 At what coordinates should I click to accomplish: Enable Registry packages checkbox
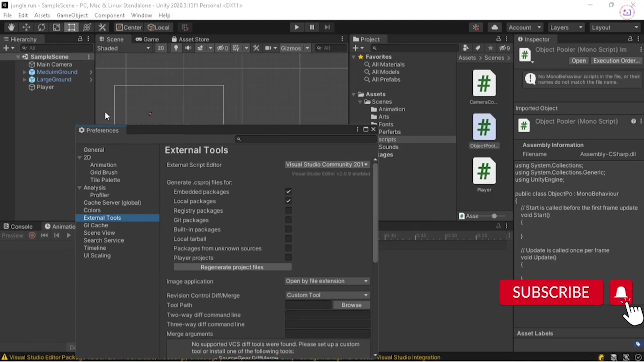(x=288, y=210)
